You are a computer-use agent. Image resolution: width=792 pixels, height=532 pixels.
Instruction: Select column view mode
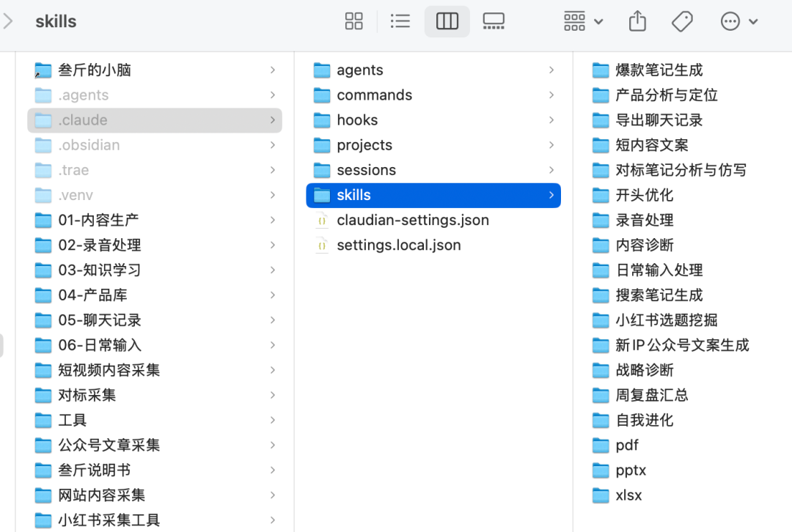pyautogui.click(x=447, y=21)
